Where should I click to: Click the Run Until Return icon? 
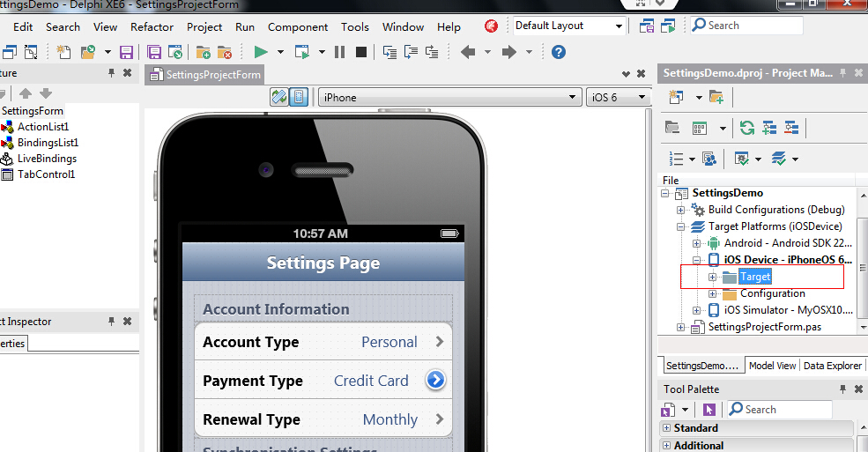pos(432,52)
